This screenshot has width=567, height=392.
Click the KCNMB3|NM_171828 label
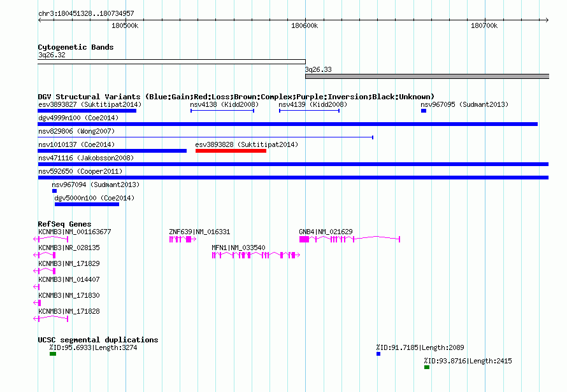(69, 311)
